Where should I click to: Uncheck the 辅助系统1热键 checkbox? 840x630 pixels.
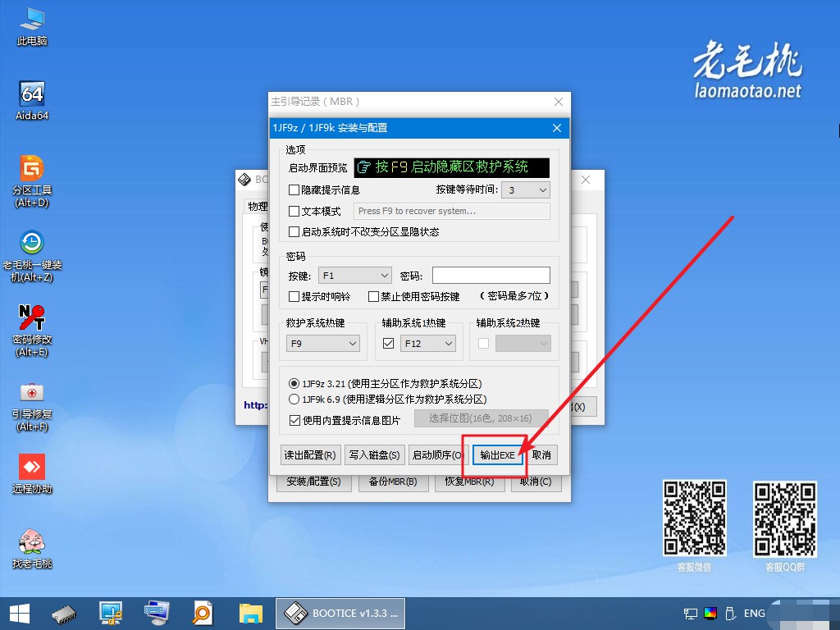pos(388,344)
